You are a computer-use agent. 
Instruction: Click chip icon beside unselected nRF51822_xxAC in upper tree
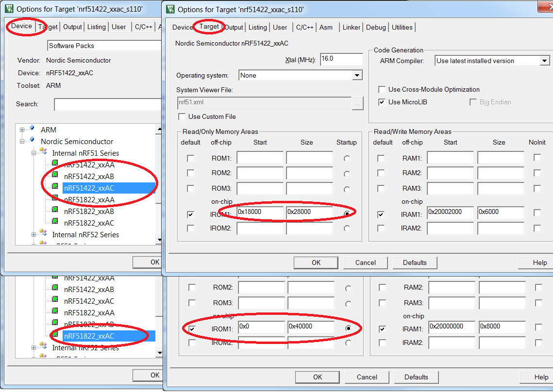point(55,221)
